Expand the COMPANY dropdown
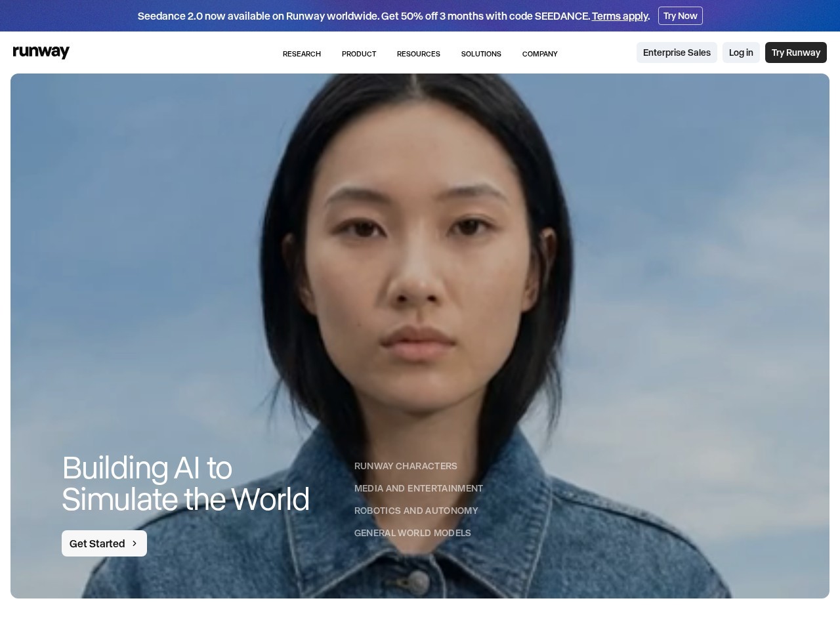Image resolution: width=840 pixels, height=630 pixels. coord(539,54)
